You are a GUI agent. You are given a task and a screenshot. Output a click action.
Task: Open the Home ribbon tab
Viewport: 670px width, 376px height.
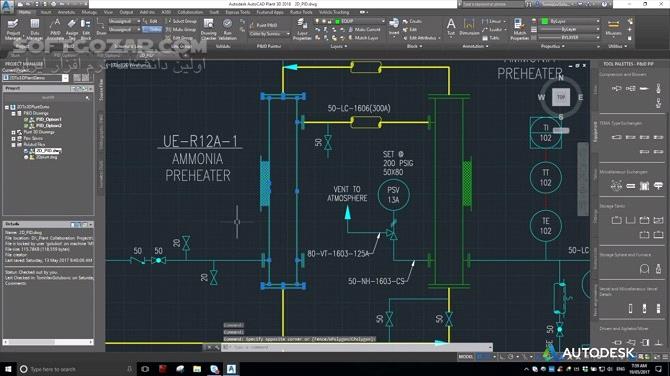(x=24, y=12)
